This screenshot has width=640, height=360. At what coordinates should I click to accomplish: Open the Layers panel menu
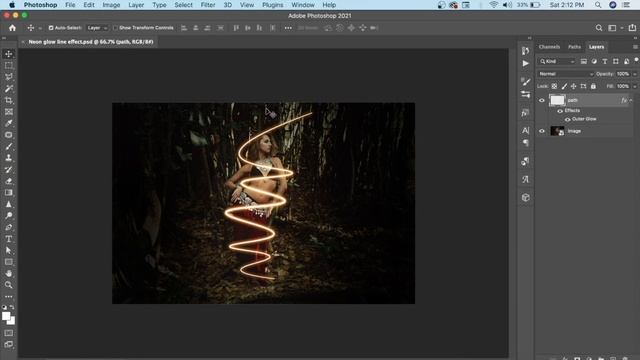click(635, 47)
